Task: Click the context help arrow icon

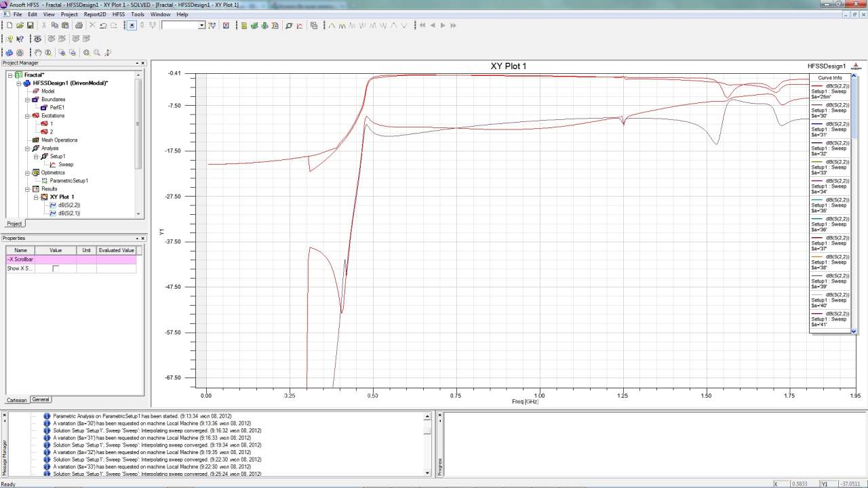Action: click(x=20, y=39)
